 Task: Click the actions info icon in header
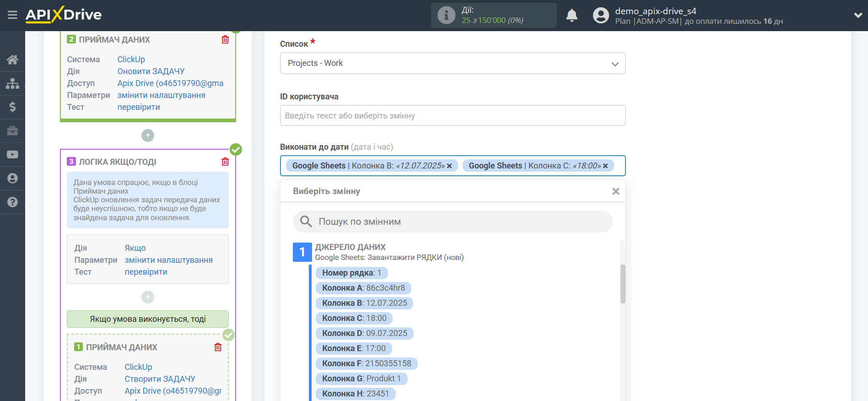[x=446, y=15]
